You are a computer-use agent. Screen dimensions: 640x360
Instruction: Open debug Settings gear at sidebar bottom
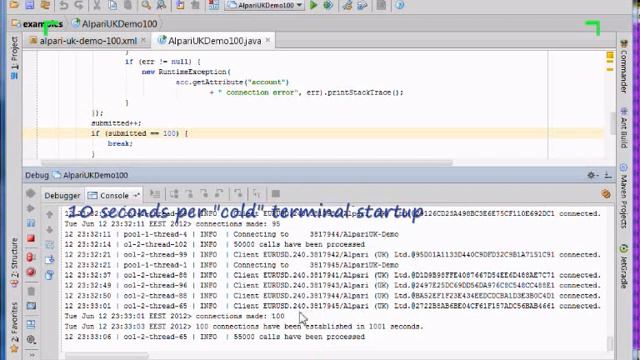coord(31,339)
